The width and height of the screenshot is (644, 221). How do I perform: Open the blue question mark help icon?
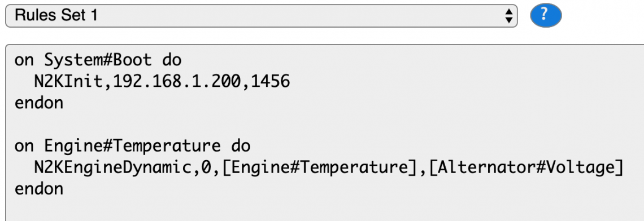click(546, 15)
